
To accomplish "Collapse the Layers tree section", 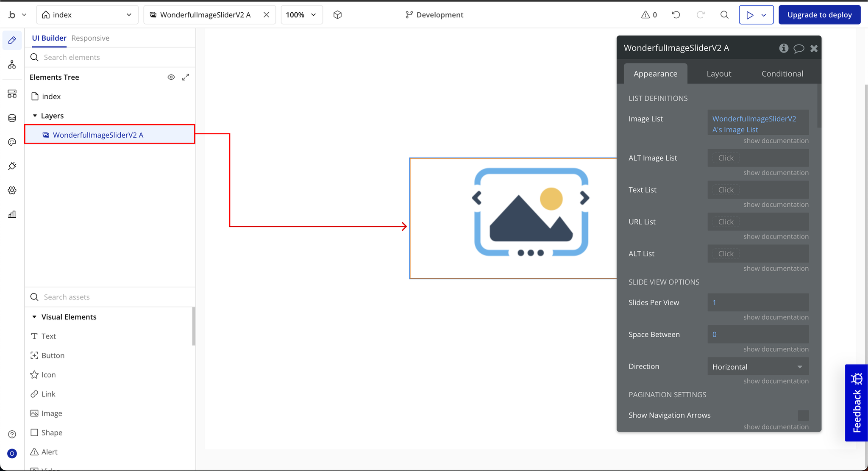I will (35, 116).
